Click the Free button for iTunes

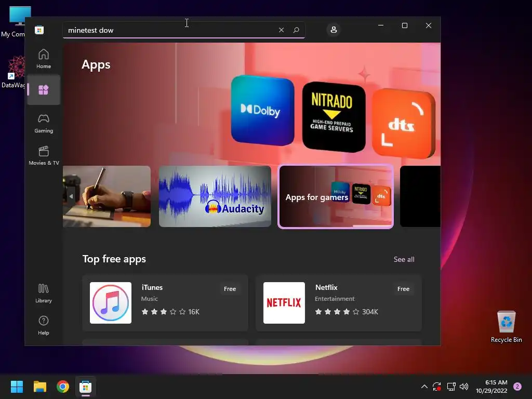(230, 289)
